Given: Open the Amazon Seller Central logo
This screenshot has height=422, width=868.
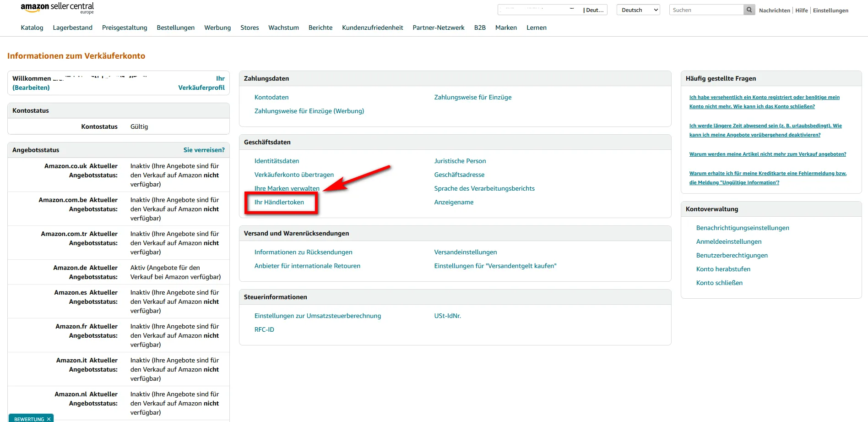Looking at the screenshot, I should pyautogui.click(x=57, y=8).
